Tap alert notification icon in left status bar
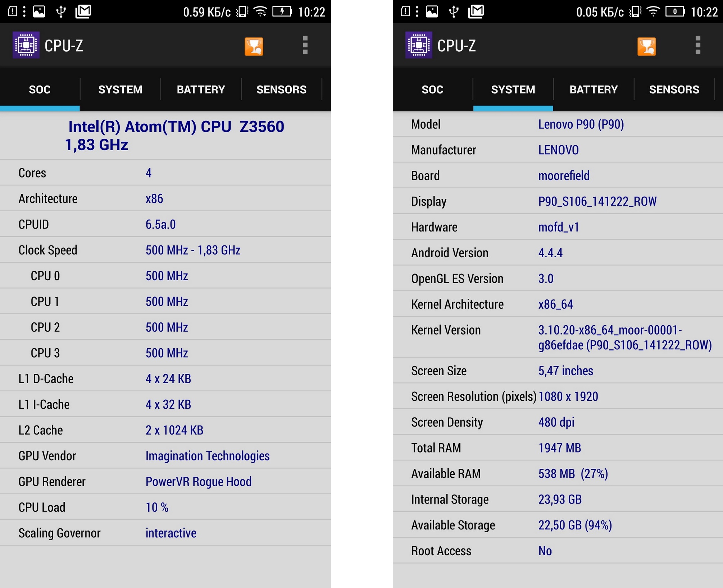Viewport: 723px width, 588px height. 13,12
